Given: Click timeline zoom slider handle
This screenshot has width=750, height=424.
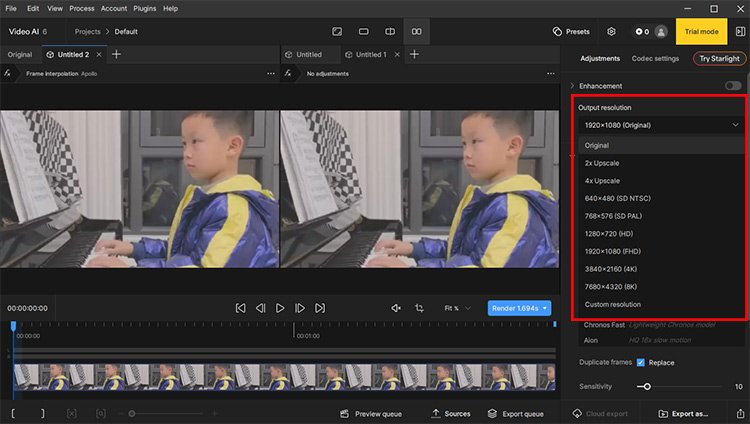Looking at the screenshot, I should coord(132,413).
